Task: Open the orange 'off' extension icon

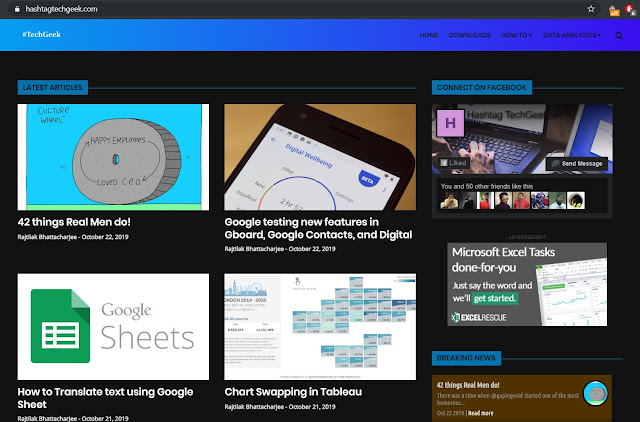Action: [x=613, y=10]
